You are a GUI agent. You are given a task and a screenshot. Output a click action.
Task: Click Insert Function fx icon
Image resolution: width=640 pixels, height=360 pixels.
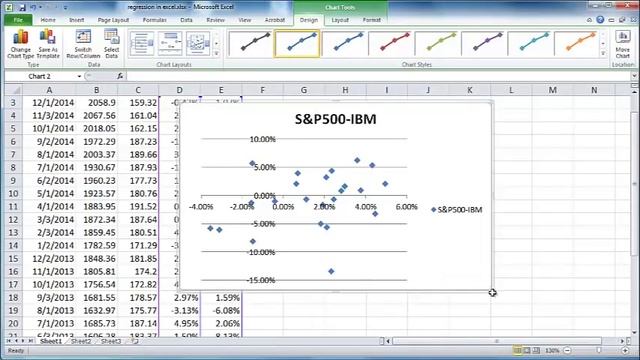[x=120, y=76]
